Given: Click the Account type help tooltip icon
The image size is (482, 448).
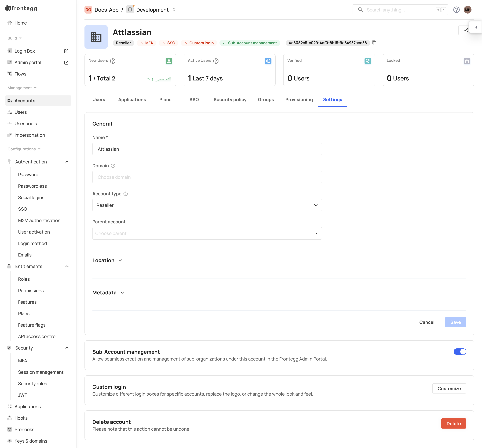Looking at the screenshot, I should [126, 194].
